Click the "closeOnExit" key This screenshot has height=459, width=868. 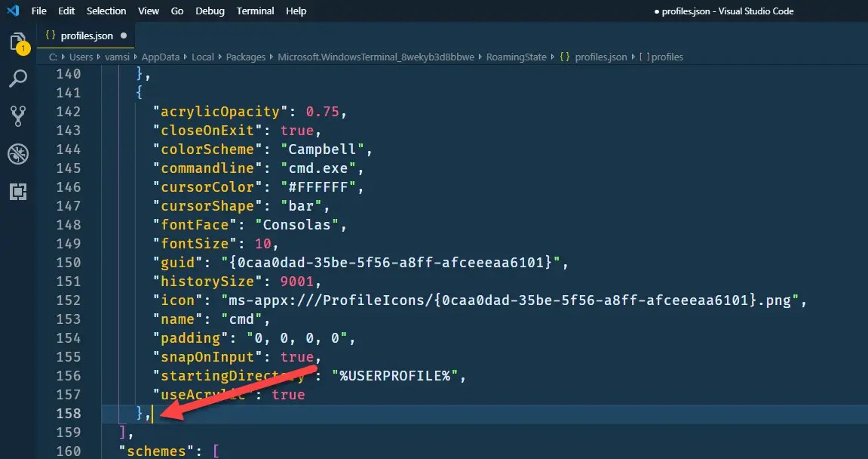tap(212, 131)
